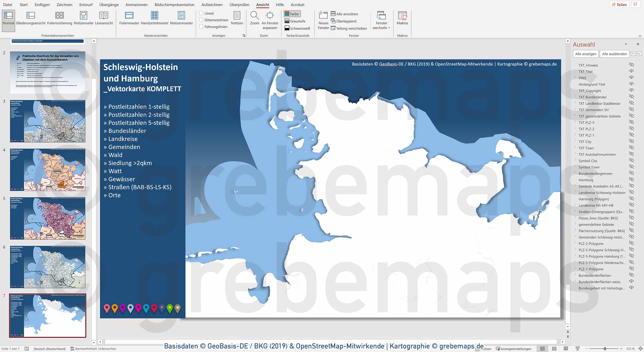This screenshot has width=644, height=352.
Task: Open the Überprüfen ribbon tab
Action: coord(239,5)
